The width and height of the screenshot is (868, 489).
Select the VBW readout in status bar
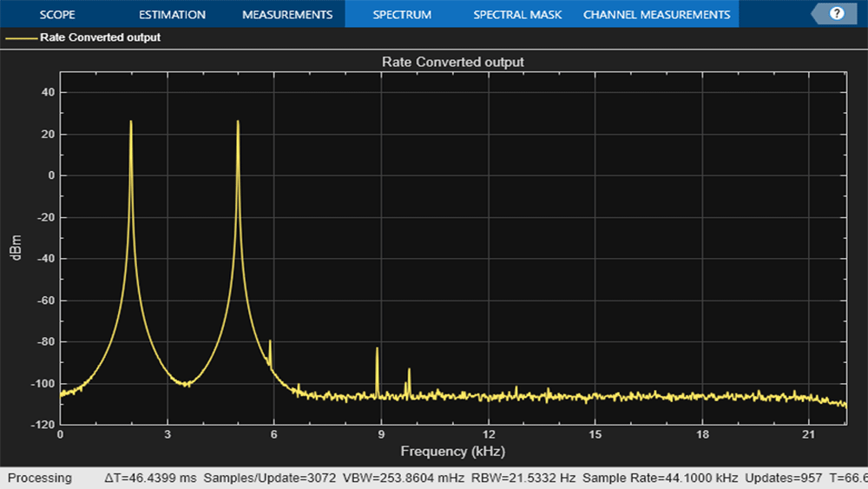coord(404,478)
